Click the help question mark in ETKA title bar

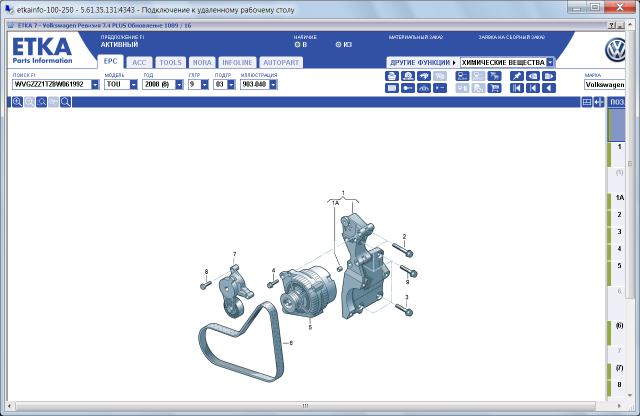pos(611,25)
